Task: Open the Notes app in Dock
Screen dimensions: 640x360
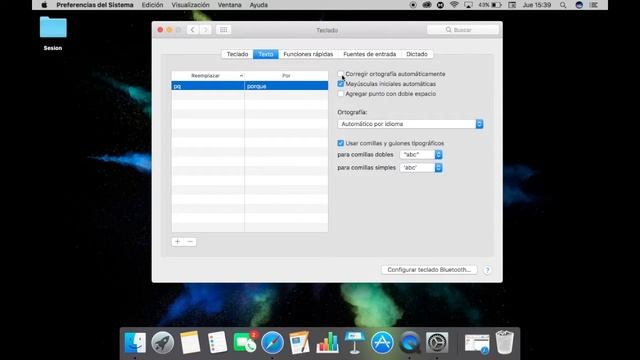Action: click(190, 342)
